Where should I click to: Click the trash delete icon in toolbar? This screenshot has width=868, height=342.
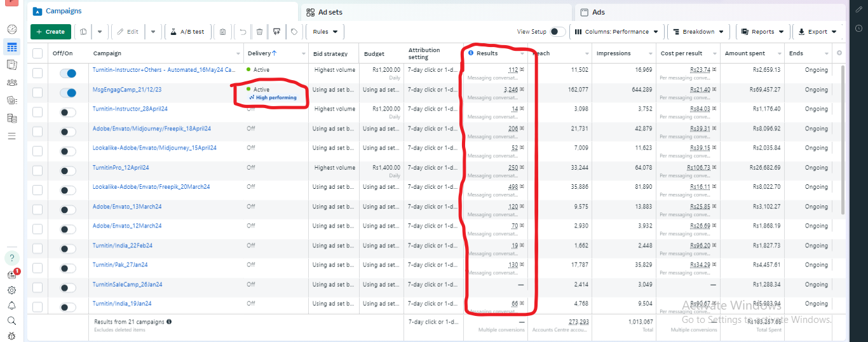tap(259, 32)
